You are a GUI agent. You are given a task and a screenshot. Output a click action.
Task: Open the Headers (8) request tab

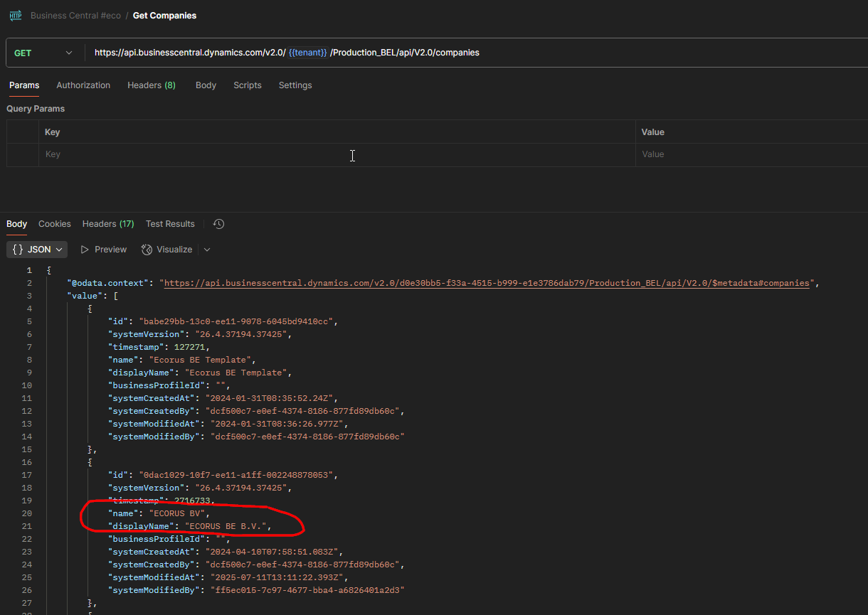click(x=152, y=85)
